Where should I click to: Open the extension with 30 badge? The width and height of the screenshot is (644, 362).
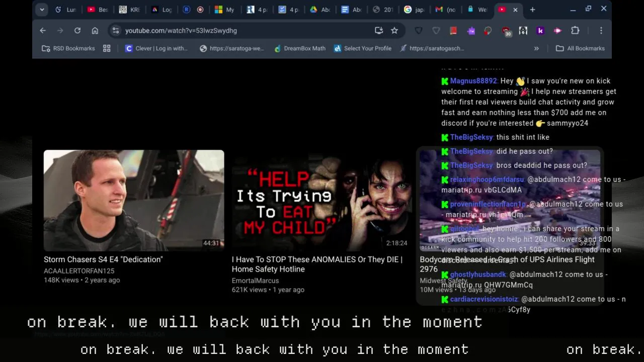pyautogui.click(x=506, y=32)
